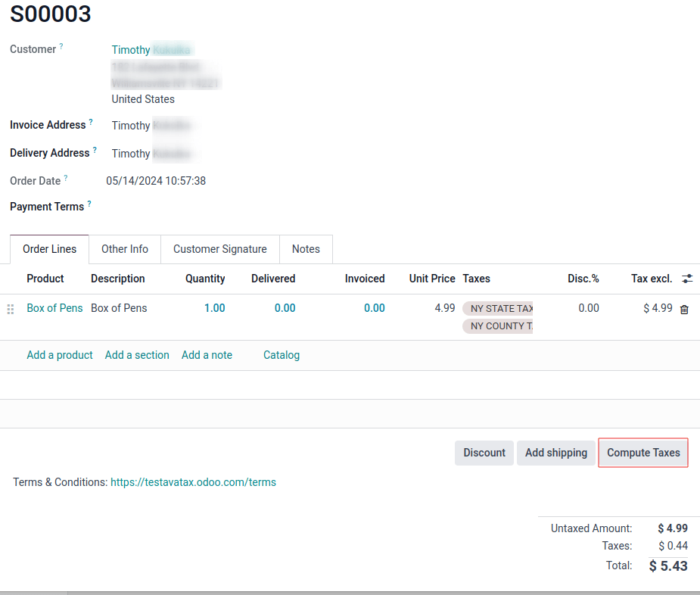This screenshot has height=595, width=700.
Task: Click the help icon next to Payment Terms
Action: coord(89,202)
